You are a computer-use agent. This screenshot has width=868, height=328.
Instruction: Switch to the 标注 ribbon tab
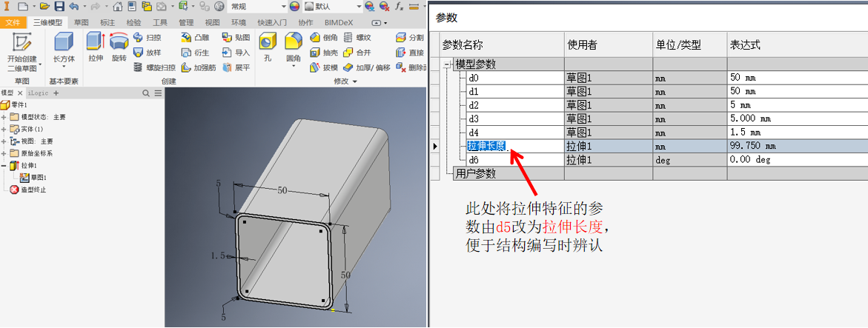pyautogui.click(x=107, y=23)
